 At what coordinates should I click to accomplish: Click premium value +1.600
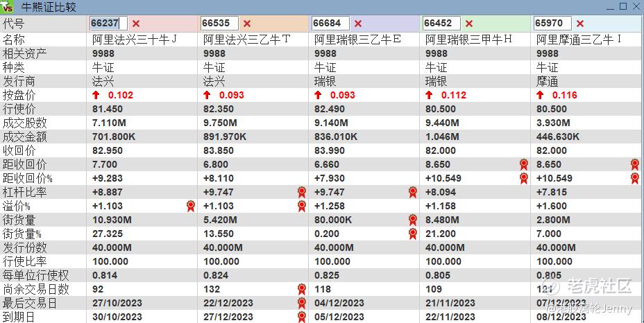tap(552, 206)
